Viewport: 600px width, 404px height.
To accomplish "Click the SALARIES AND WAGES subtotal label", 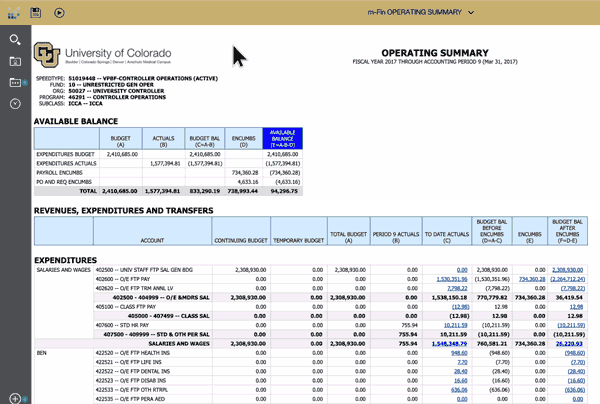I will pos(179,344).
